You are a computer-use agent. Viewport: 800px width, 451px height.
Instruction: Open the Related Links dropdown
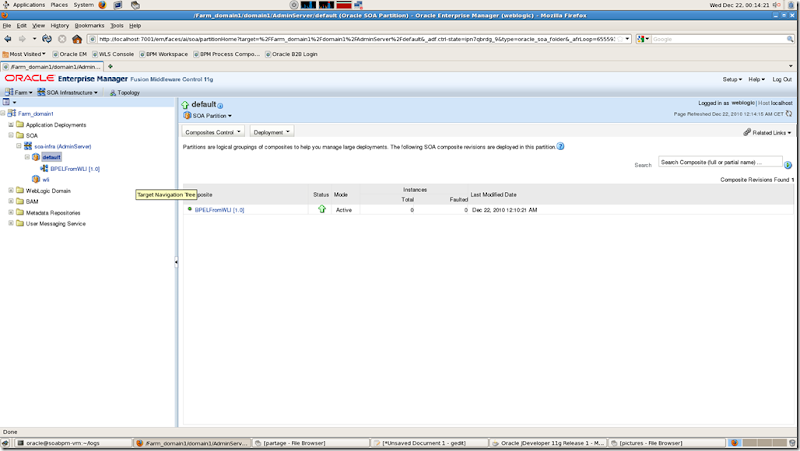click(x=772, y=133)
